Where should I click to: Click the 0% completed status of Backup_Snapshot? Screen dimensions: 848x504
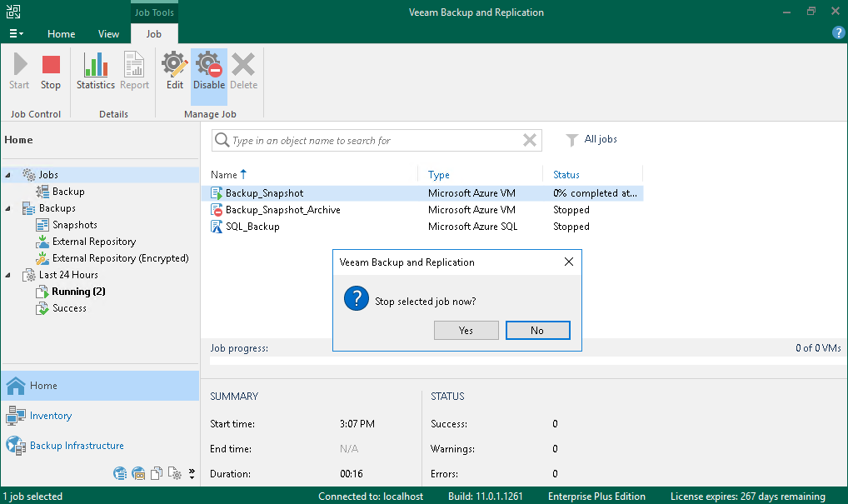click(x=595, y=193)
